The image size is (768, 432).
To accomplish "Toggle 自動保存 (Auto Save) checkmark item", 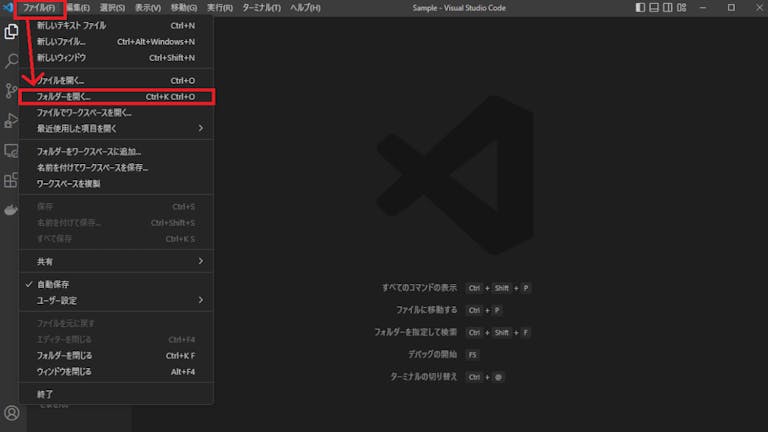I will click(x=116, y=284).
